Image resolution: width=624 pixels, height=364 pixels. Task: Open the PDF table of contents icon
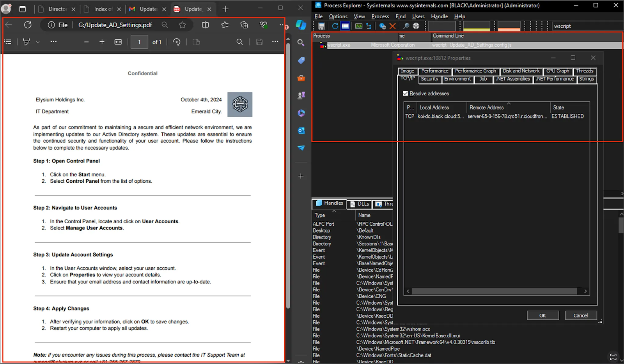[x=8, y=42]
